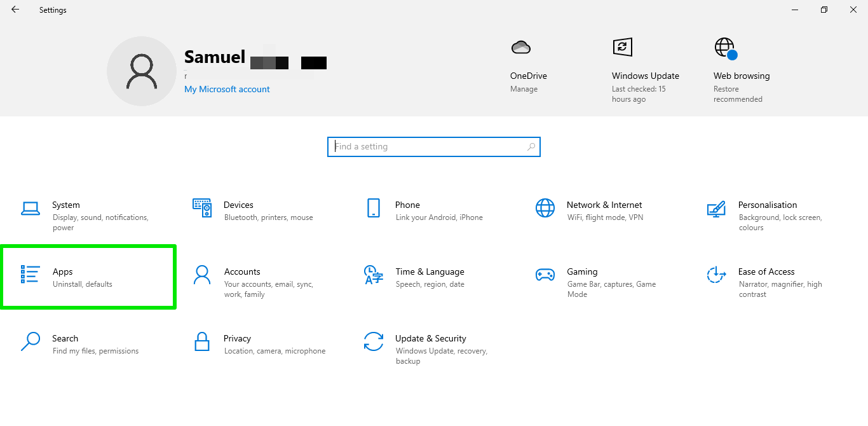
Task: Click the Personalisation paintbrush icon
Action: (x=716, y=208)
